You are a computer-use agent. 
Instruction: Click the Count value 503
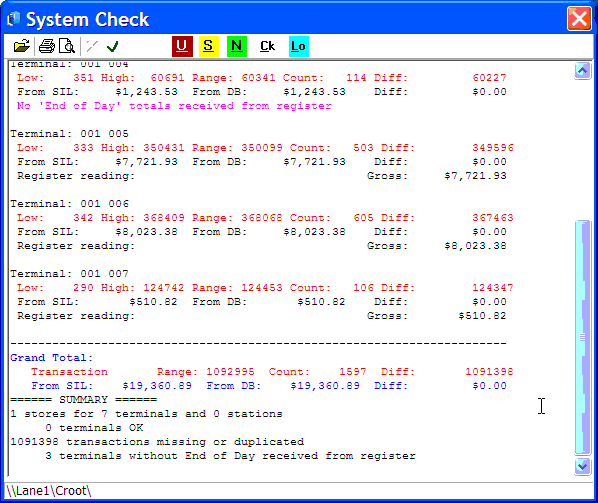[x=363, y=148]
